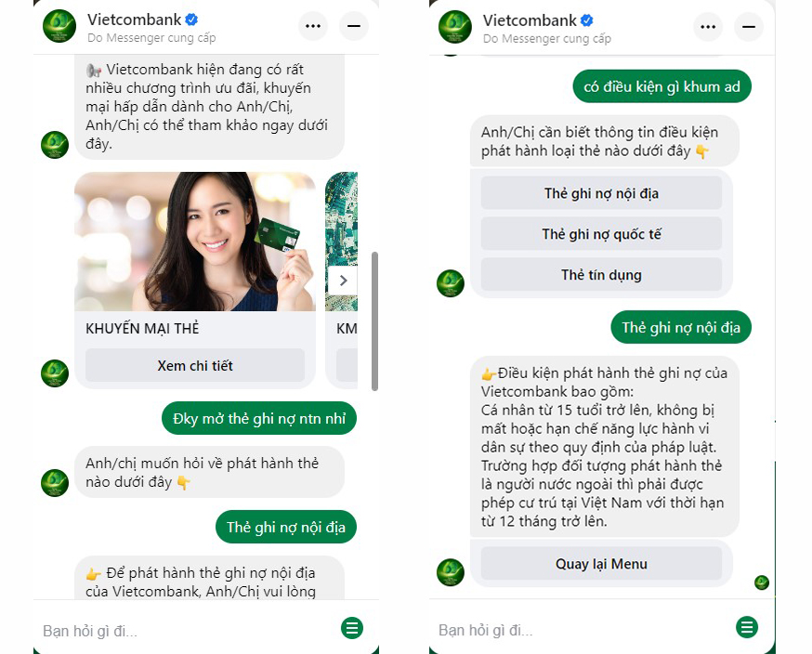
Task: Open more options in right Vietcombank chat
Action: pos(708,26)
